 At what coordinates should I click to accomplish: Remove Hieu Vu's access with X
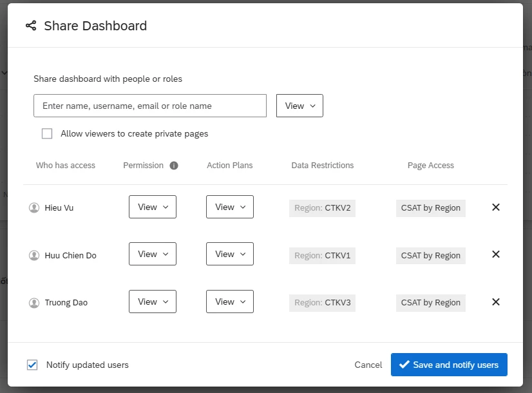coord(496,207)
